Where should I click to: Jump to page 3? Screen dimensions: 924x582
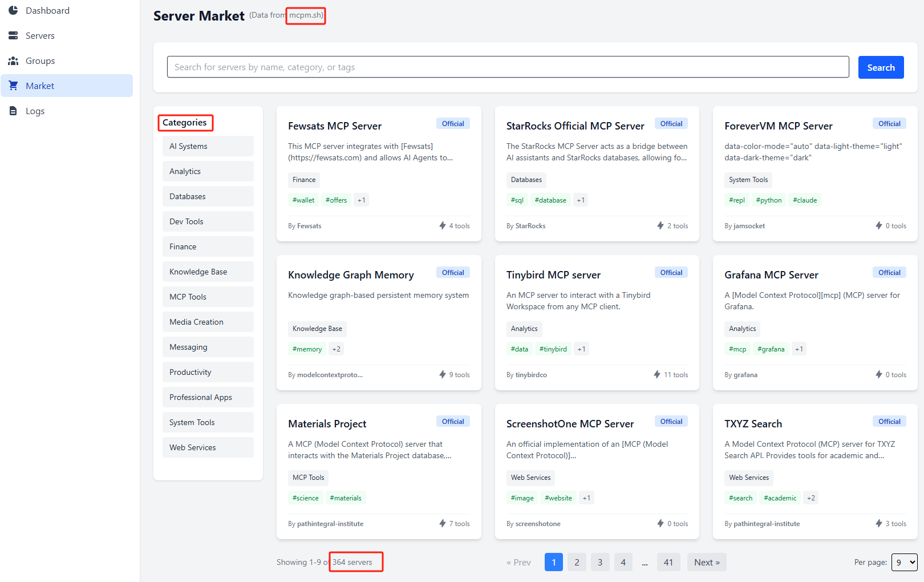[x=600, y=562]
